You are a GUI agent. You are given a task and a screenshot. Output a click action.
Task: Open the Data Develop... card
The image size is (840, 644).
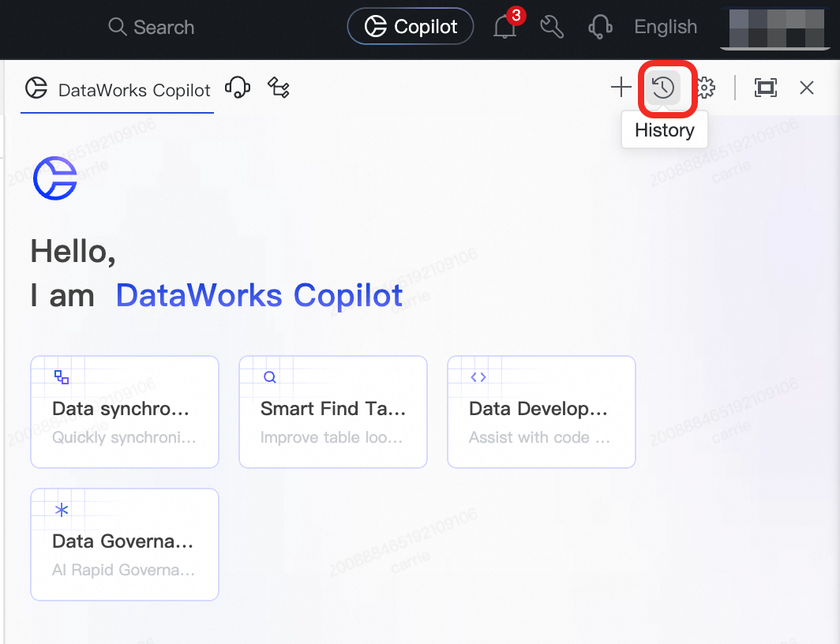click(542, 412)
